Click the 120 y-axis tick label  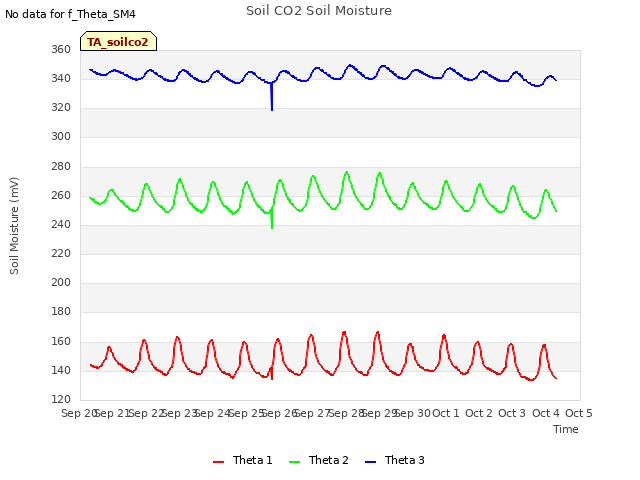tap(61, 400)
